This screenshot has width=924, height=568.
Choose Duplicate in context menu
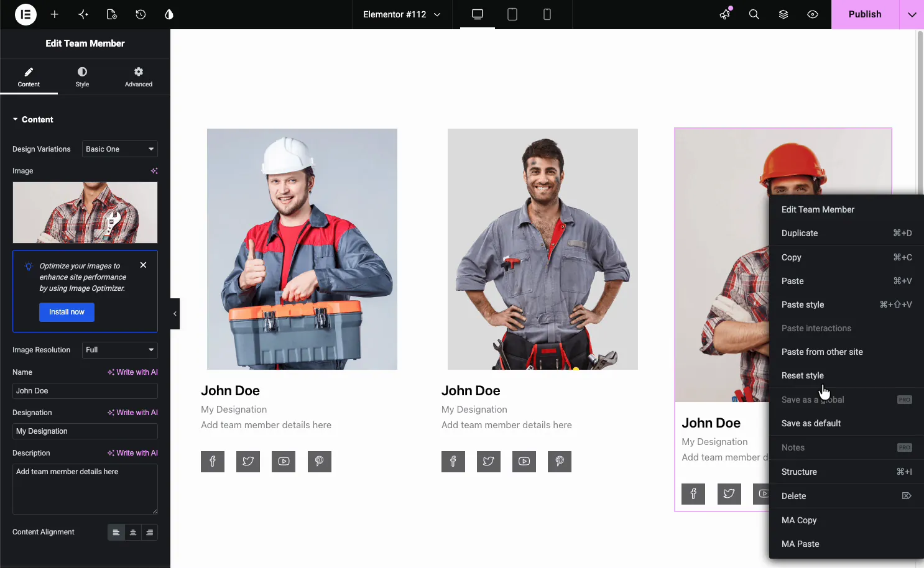[846, 233]
